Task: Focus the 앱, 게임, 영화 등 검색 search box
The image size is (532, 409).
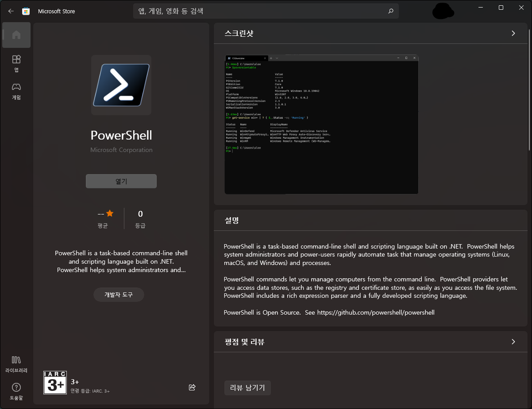Action: tap(266, 11)
